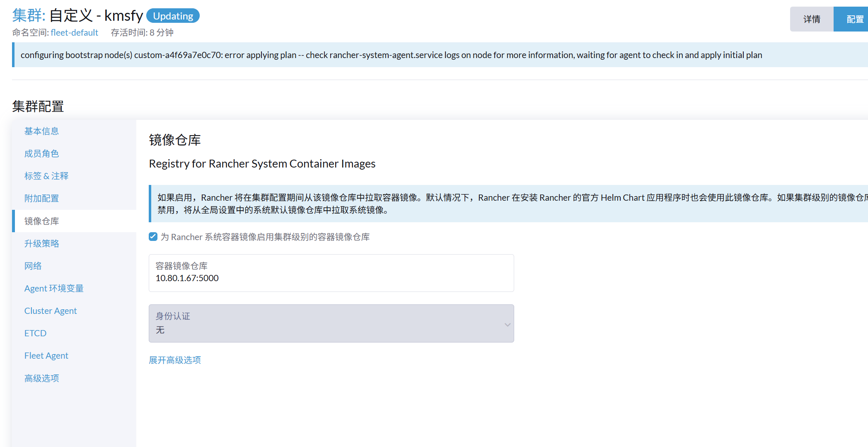Screen dimensions: 868x447
Task: Open the fleet-default namespace link
Action: click(x=74, y=32)
